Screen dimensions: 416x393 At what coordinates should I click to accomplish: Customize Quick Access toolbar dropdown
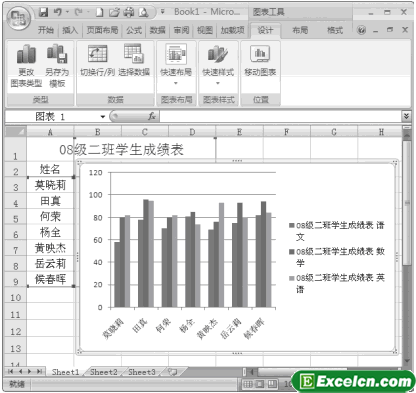[163, 12]
